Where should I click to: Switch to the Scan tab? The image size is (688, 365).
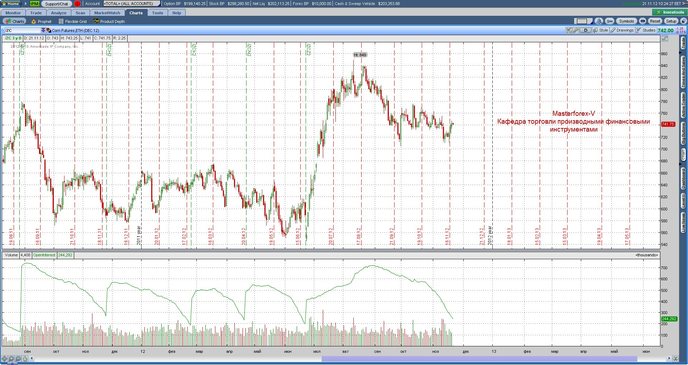81,13
